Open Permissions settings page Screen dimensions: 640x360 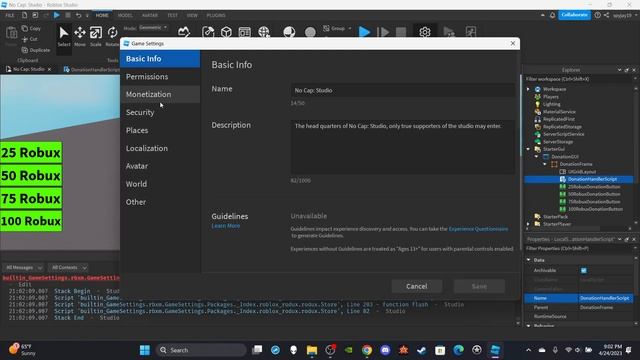click(x=160, y=77)
